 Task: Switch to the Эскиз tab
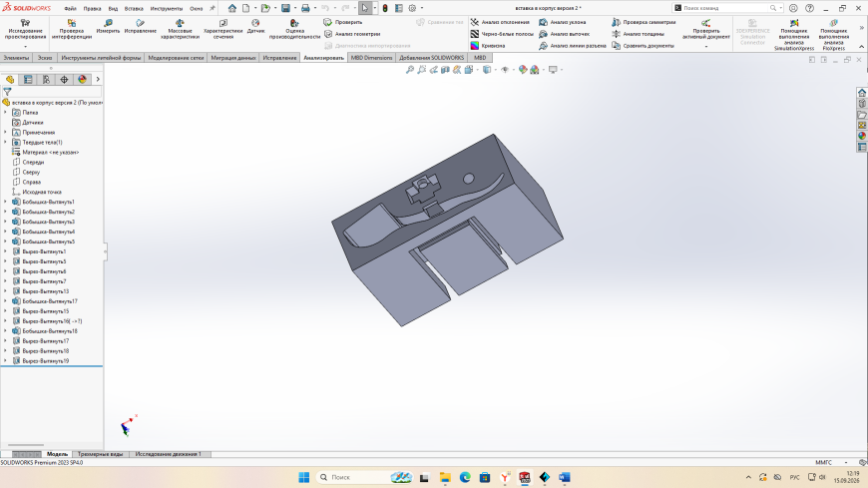(45, 58)
